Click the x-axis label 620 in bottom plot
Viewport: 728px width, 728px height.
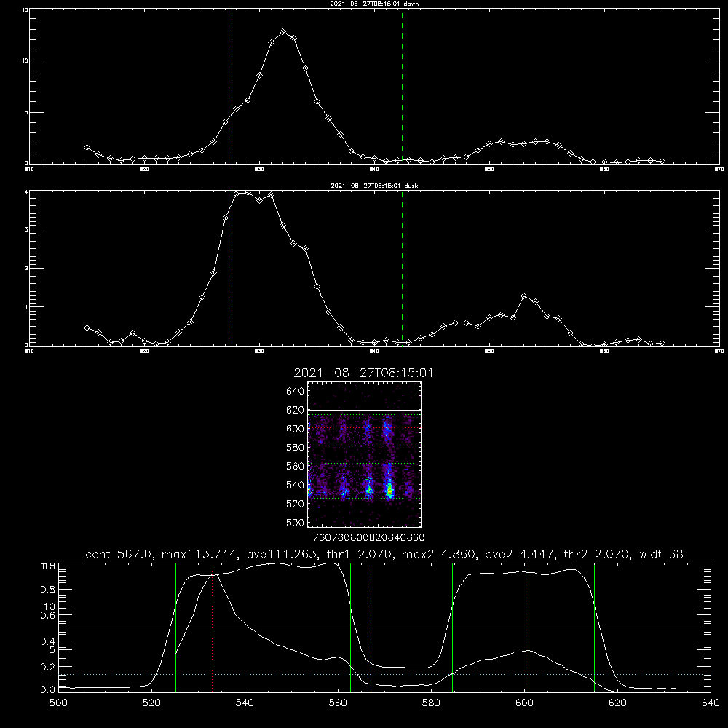(x=618, y=703)
